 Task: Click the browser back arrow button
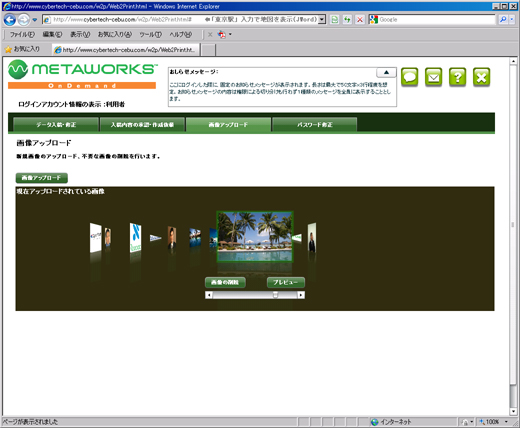pyautogui.click(x=10, y=20)
